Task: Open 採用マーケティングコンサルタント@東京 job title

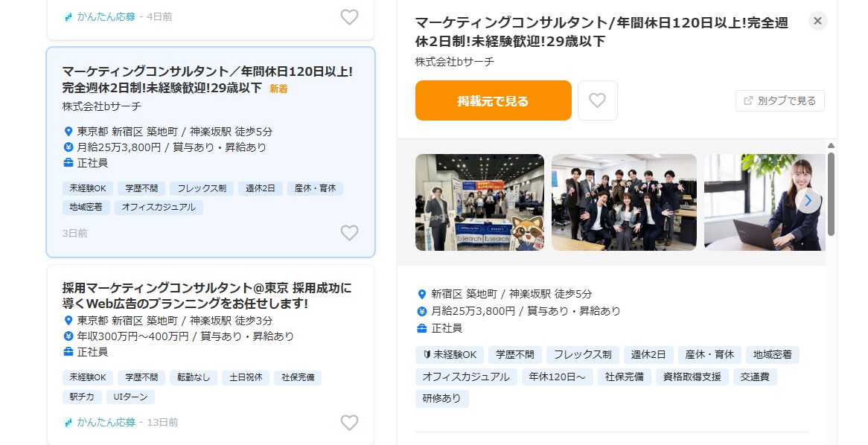Action: point(207,295)
